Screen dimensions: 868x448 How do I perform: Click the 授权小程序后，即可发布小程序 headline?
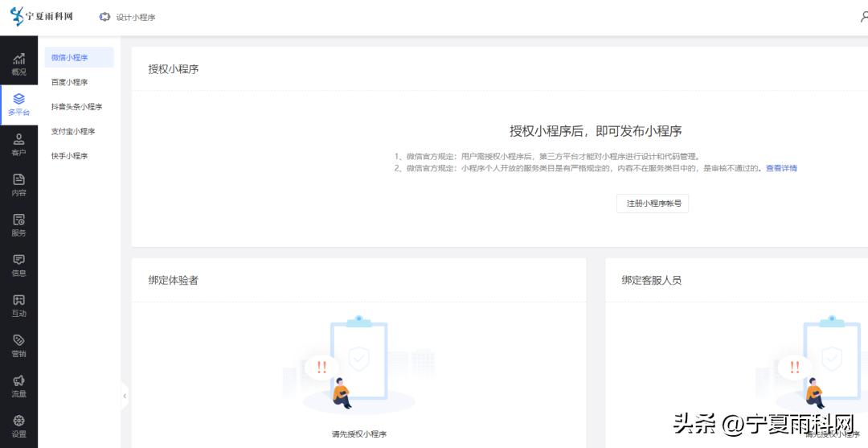(x=596, y=131)
